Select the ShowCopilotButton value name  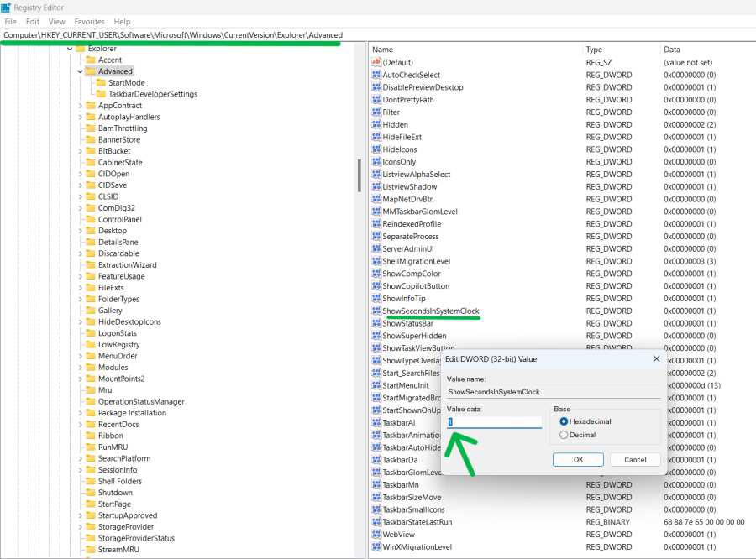(416, 286)
